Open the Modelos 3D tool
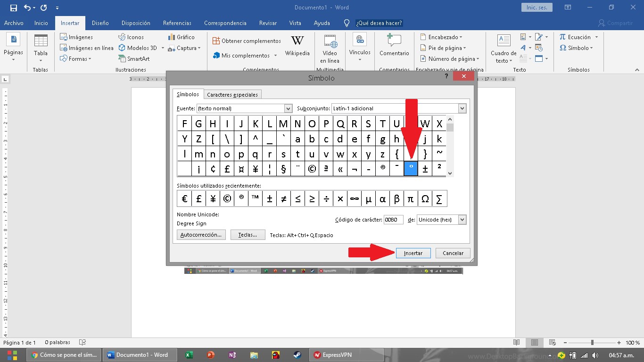Screen dimensions: 644x362 click(138, 48)
